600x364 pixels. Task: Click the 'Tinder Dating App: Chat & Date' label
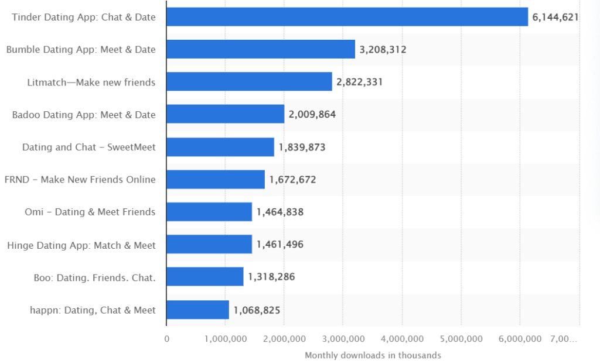pyautogui.click(x=83, y=17)
